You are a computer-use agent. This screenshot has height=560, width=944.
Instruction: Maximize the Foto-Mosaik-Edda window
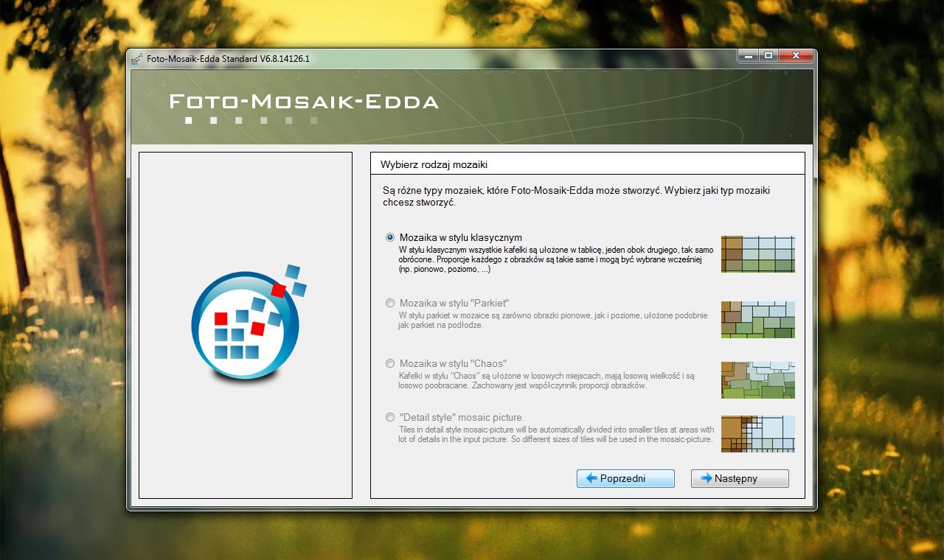[768, 55]
